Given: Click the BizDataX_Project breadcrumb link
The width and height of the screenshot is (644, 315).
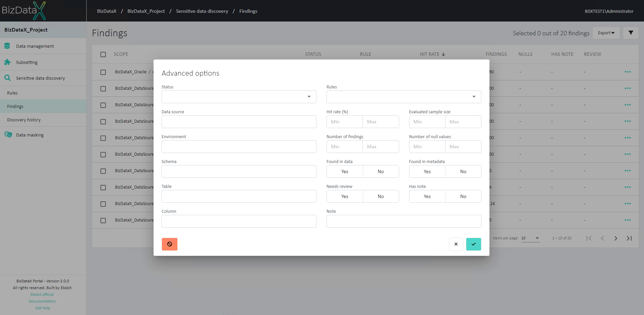Looking at the screenshot, I should coord(146,11).
